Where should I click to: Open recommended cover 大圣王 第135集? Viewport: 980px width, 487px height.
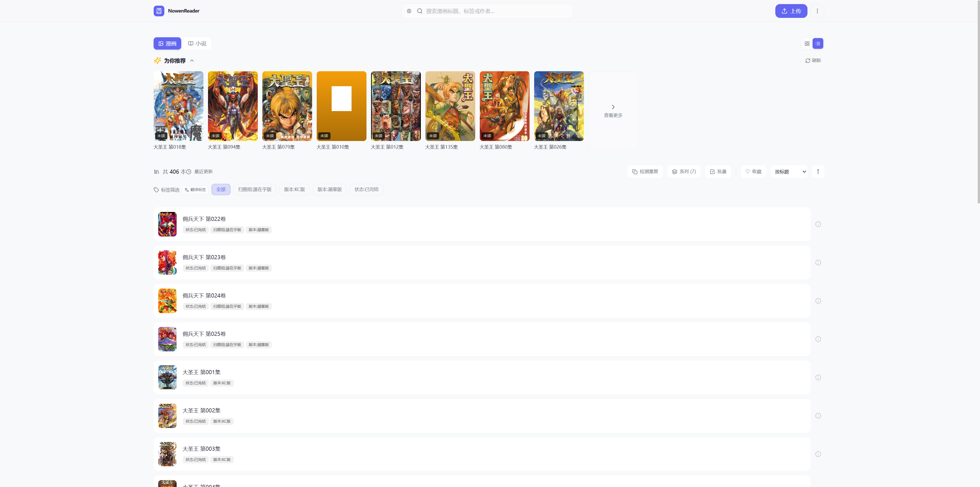coord(450,106)
